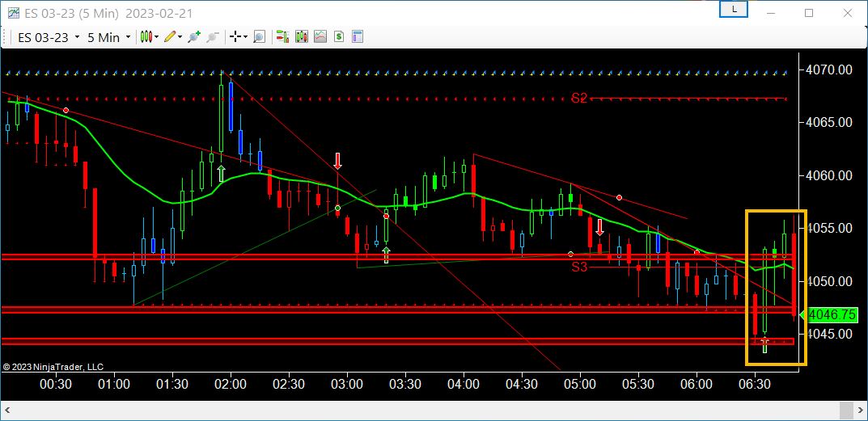Click the zoom out magnifier icon
The image size is (868, 421).
pyautogui.click(x=213, y=37)
